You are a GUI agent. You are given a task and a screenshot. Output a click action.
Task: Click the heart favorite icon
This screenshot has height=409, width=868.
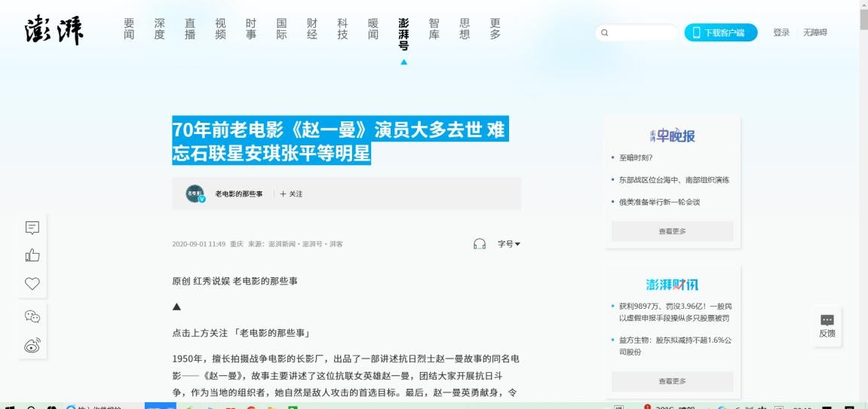(32, 284)
